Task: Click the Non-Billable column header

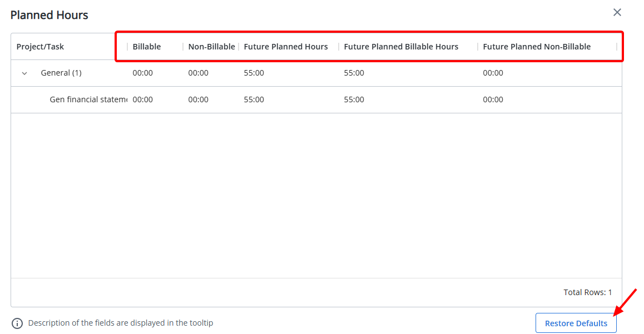Action: (x=211, y=46)
